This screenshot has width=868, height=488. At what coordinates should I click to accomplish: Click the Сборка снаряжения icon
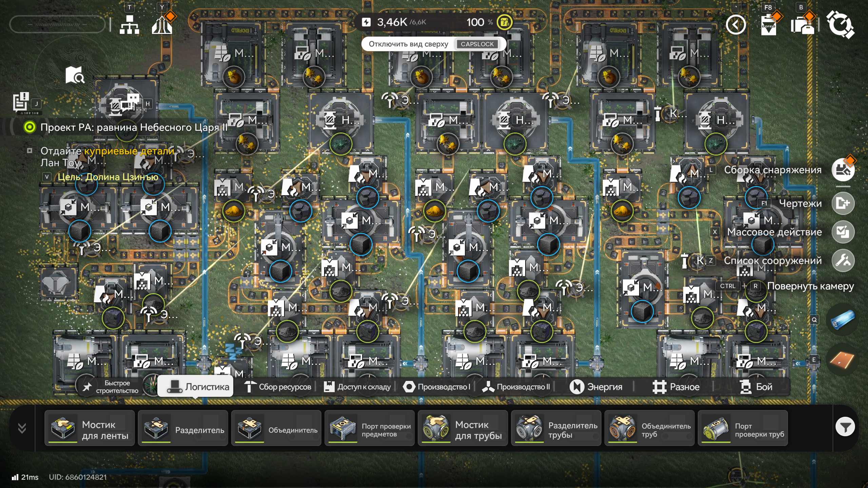pyautogui.click(x=843, y=170)
